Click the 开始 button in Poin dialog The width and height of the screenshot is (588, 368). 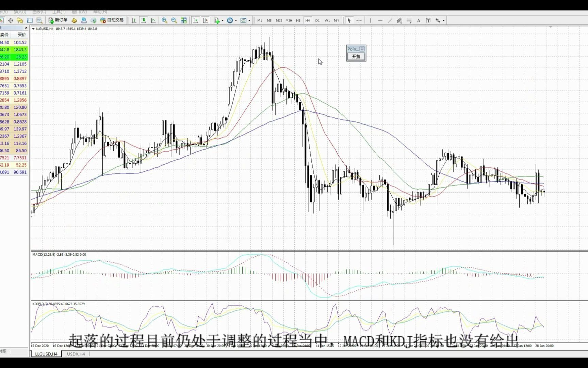tap(356, 57)
